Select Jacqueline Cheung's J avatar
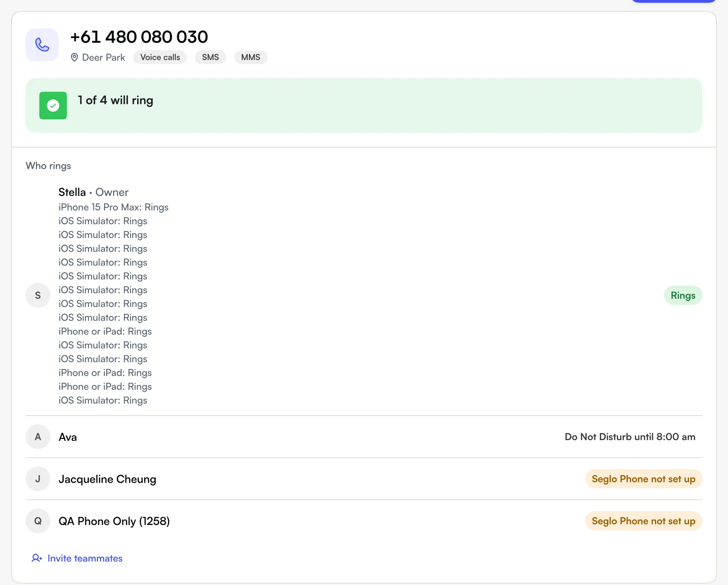The width and height of the screenshot is (728, 585). click(38, 479)
